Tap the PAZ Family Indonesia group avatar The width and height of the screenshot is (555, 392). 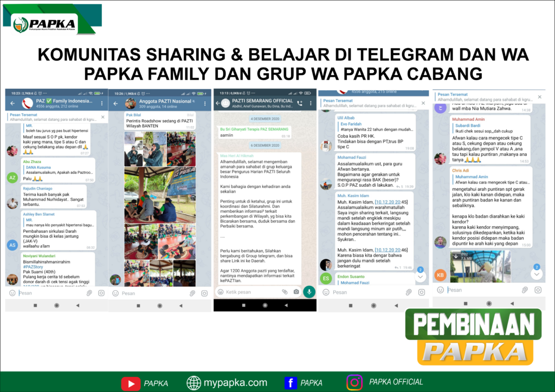[x=27, y=103]
